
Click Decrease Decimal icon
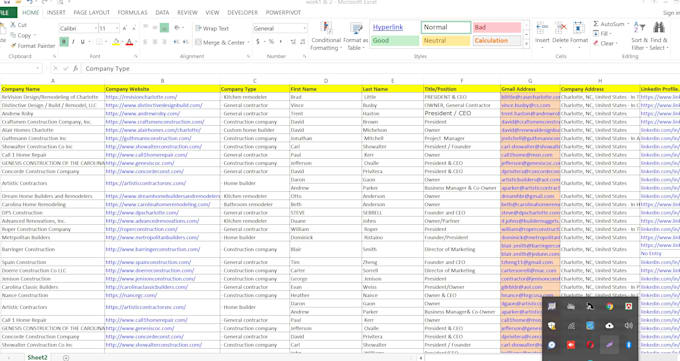(302, 42)
